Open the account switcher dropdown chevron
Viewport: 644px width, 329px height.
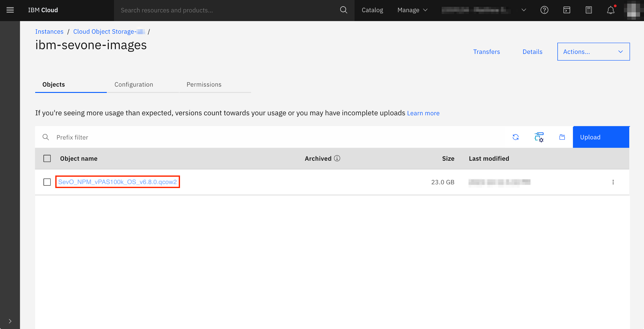pos(524,10)
